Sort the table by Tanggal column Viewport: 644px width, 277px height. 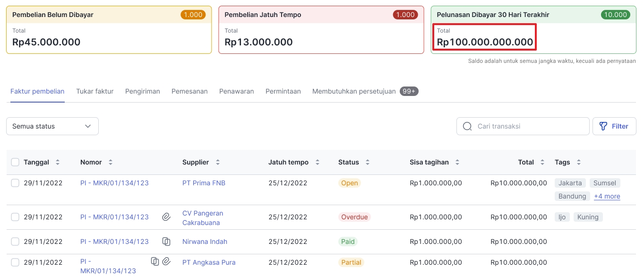pos(58,162)
